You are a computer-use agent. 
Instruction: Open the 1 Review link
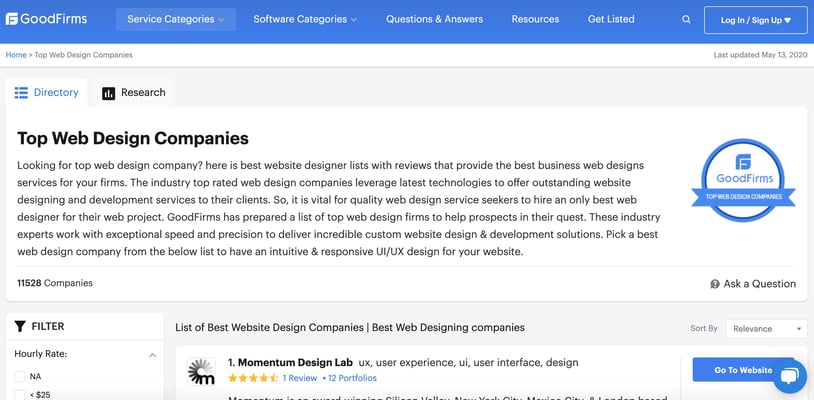tap(300, 378)
